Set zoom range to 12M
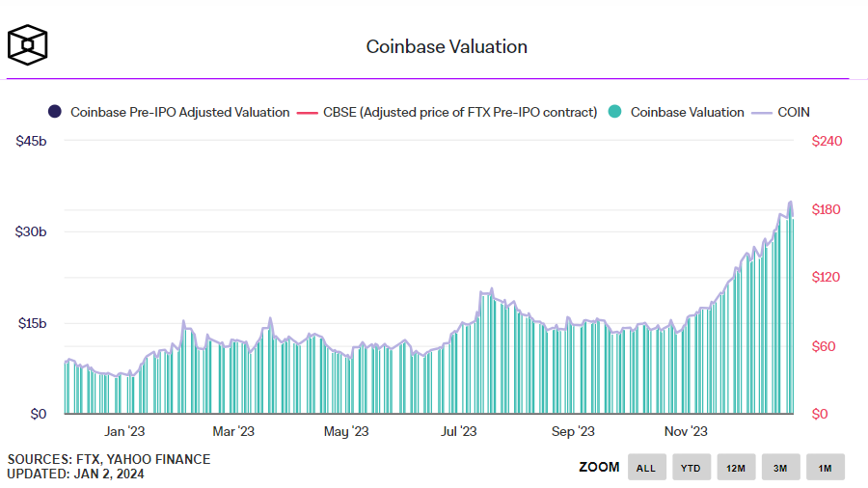868x488 pixels. coord(736,467)
